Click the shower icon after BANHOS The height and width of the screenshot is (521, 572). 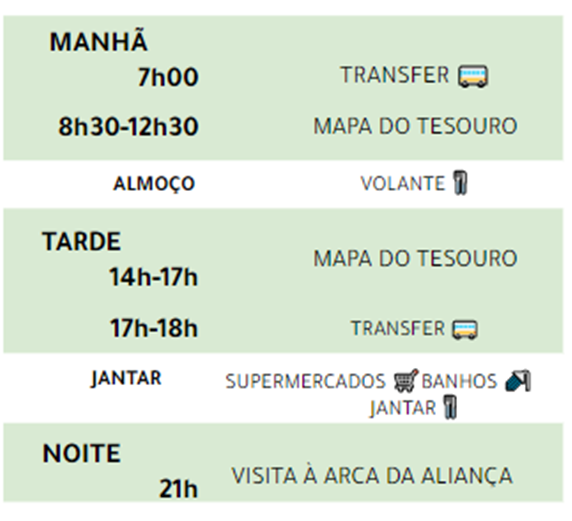click(518, 381)
